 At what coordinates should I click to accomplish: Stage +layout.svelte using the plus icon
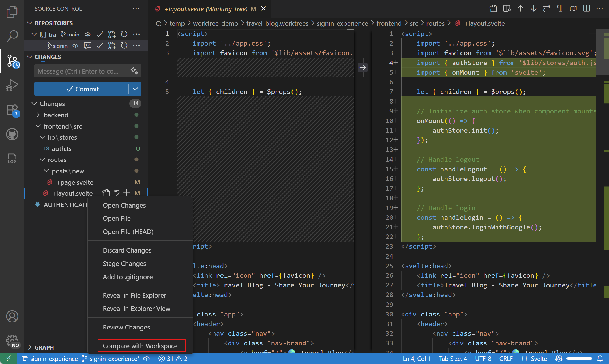(126, 193)
